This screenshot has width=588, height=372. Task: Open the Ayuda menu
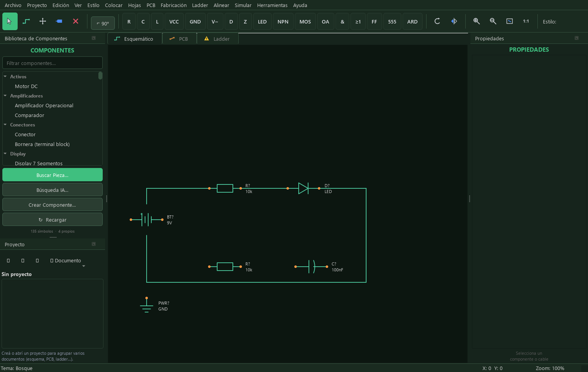300,5
